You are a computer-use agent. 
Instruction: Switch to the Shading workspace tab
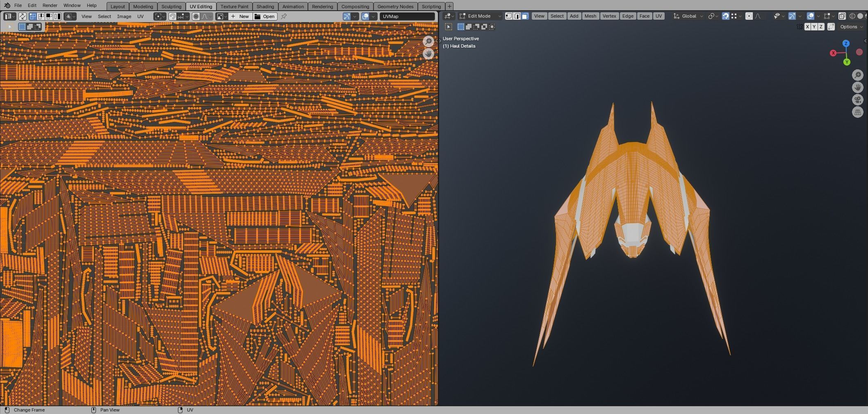click(265, 7)
